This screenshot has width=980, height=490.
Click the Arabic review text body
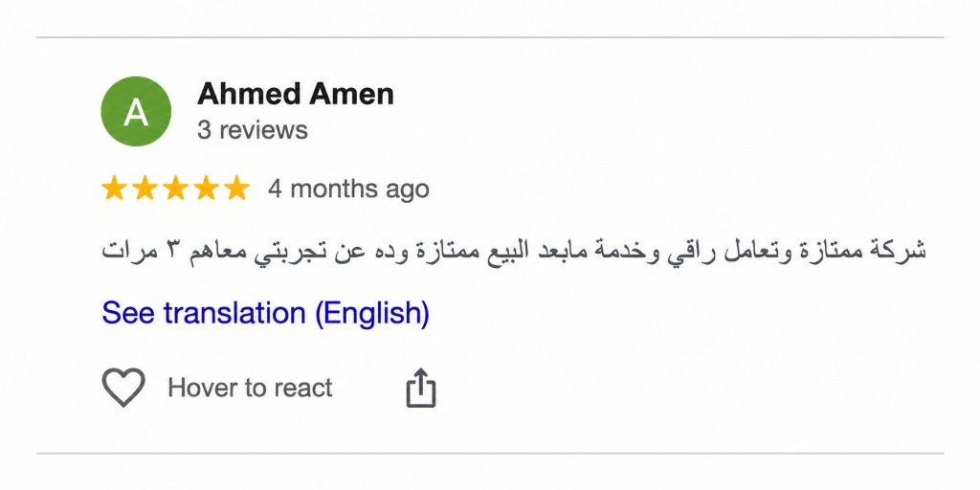[514, 252]
